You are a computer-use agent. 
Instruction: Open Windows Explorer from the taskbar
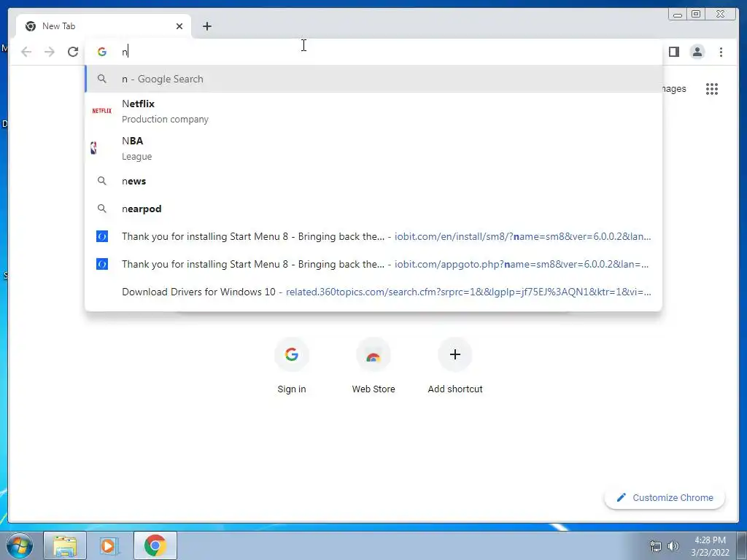tap(65, 545)
